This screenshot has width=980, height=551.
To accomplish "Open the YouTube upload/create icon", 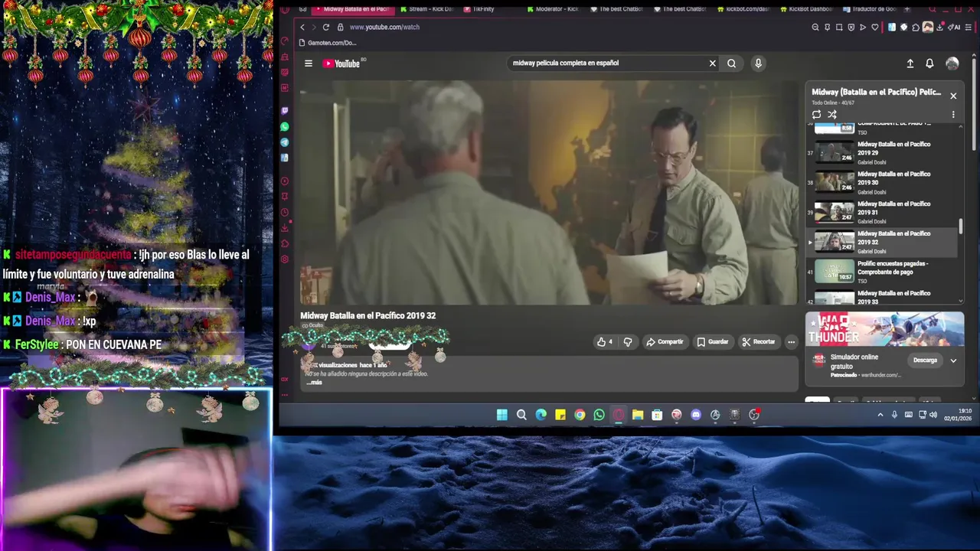I will [910, 64].
